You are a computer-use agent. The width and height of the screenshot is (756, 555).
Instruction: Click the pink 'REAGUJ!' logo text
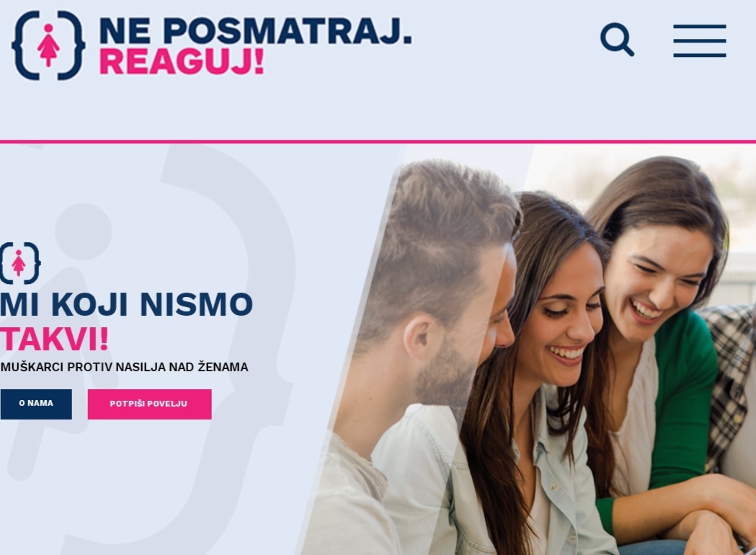(182, 62)
